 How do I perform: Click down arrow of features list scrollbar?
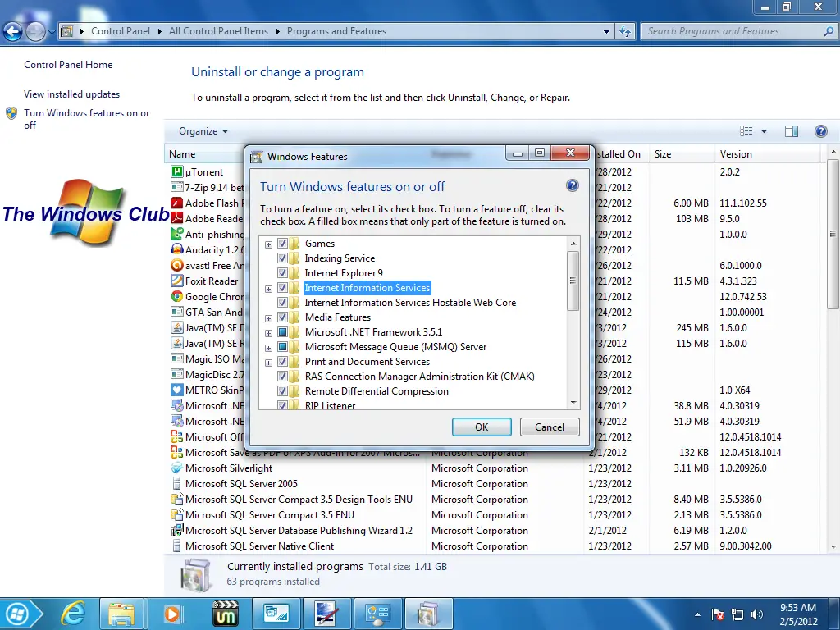tap(573, 403)
